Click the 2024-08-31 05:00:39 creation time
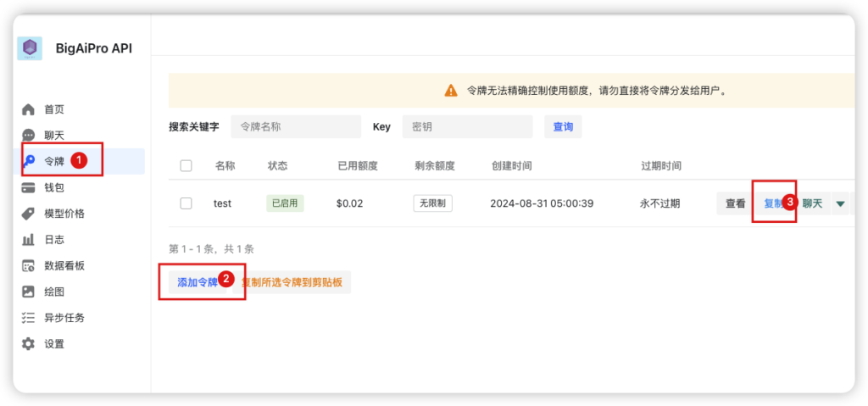 coord(542,203)
